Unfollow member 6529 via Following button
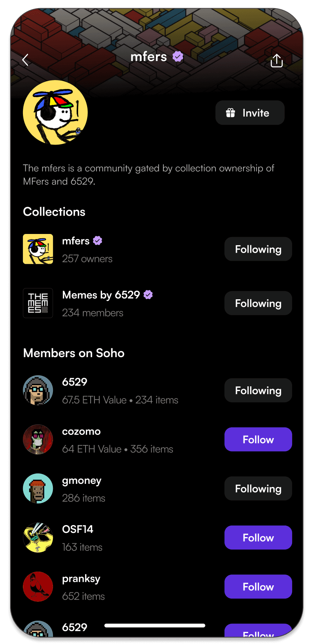The width and height of the screenshot is (310, 644). coord(258,390)
